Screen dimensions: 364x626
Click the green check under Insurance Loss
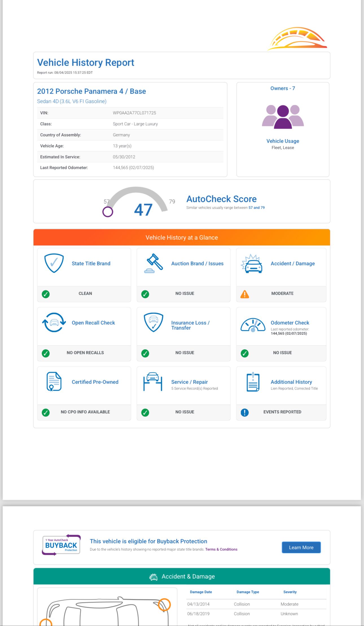[145, 353]
